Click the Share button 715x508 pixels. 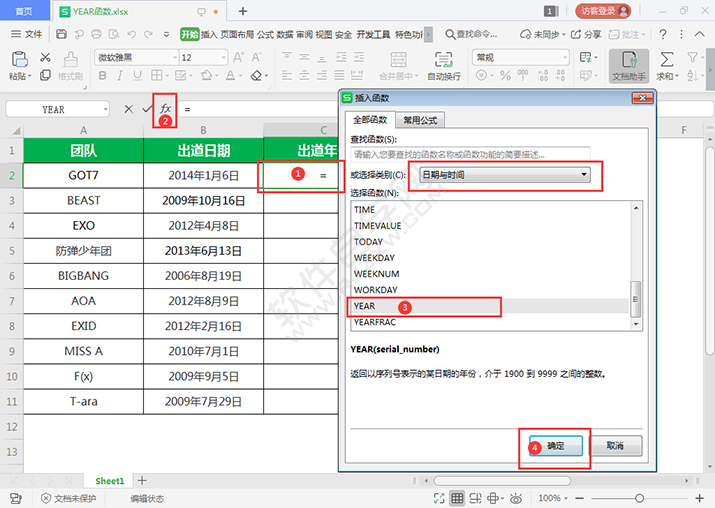[586, 34]
